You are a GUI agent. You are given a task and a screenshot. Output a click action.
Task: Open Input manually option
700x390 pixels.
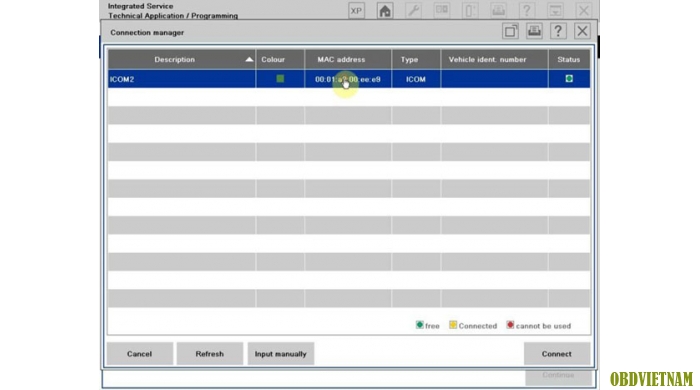[x=280, y=354]
